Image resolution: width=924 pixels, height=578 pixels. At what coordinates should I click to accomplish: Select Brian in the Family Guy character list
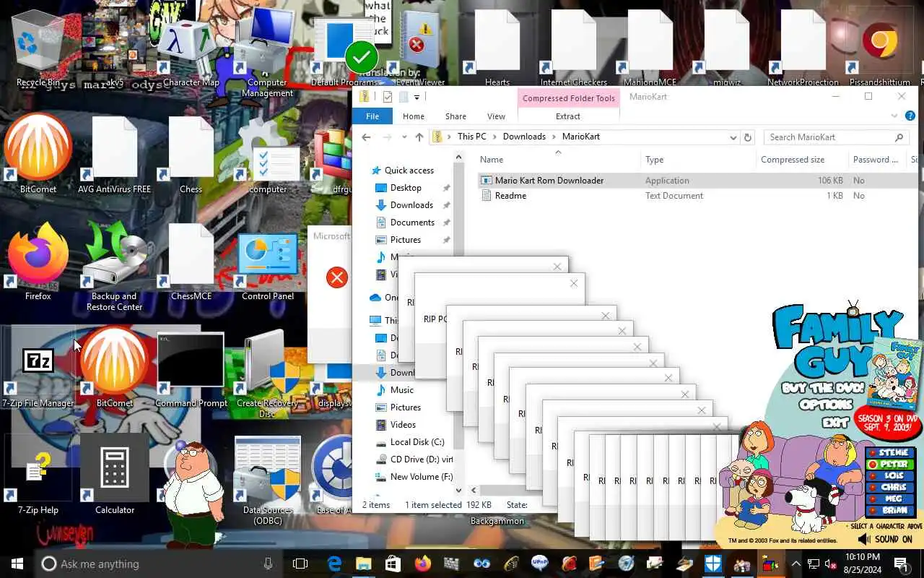[890, 510]
